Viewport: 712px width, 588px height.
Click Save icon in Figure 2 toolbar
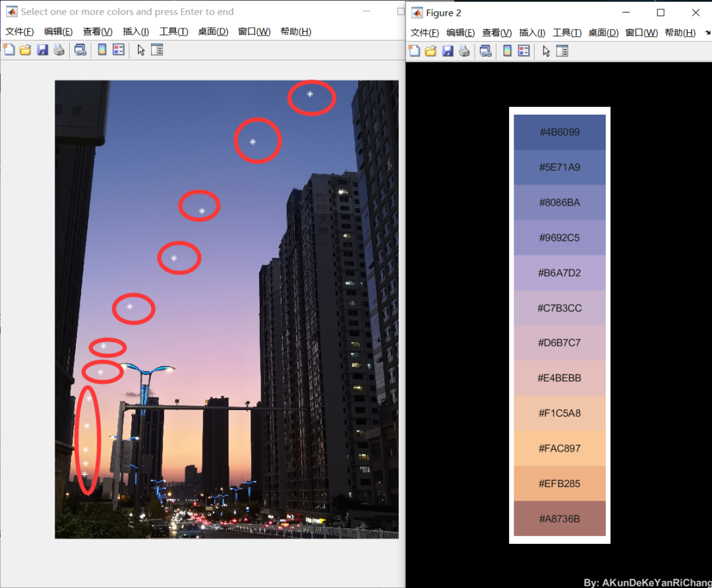[x=447, y=51]
